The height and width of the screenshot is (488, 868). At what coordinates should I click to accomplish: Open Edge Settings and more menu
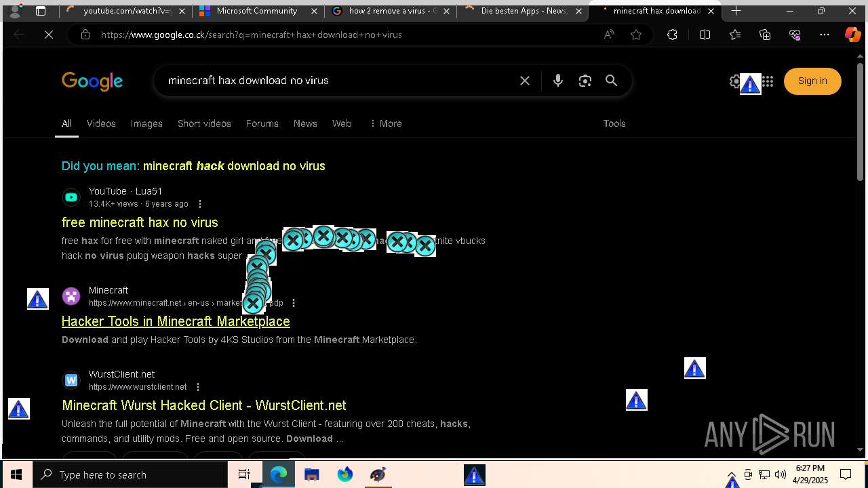coord(825,35)
